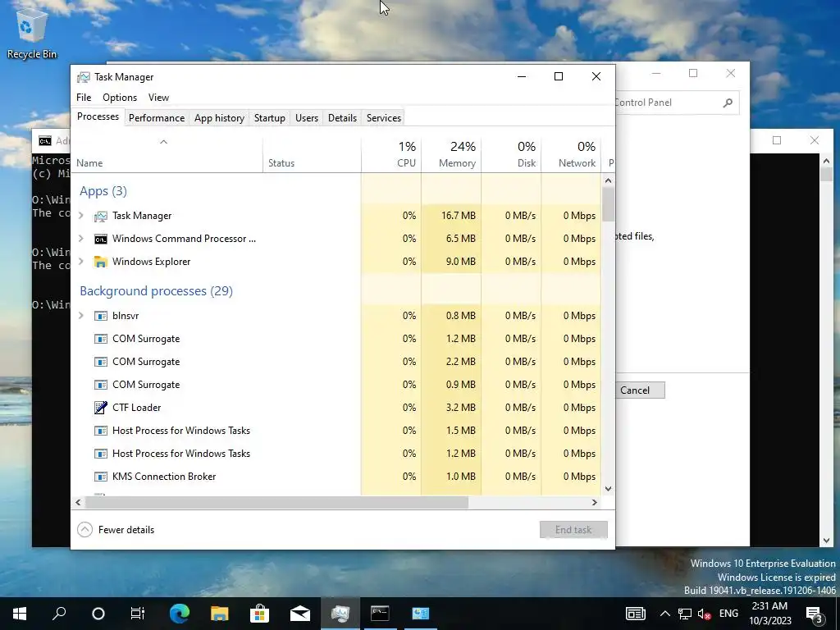
Task: Open the Windows Start menu
Action: [20, 614]
